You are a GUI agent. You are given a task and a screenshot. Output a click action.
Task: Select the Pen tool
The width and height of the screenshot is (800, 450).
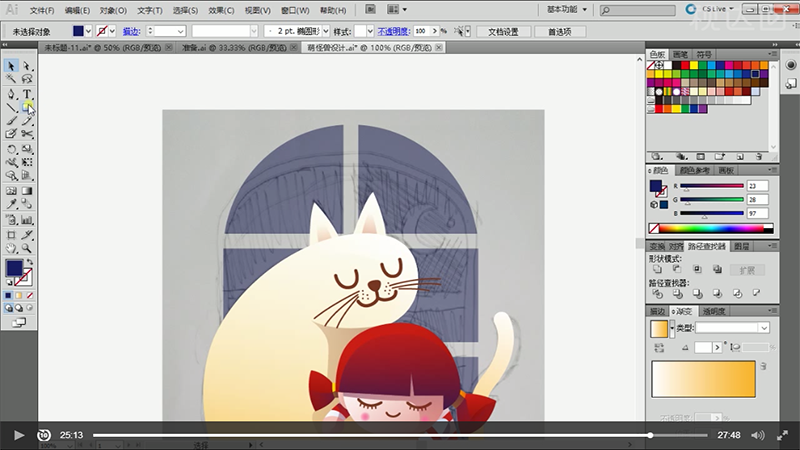[x=11, y=94]
